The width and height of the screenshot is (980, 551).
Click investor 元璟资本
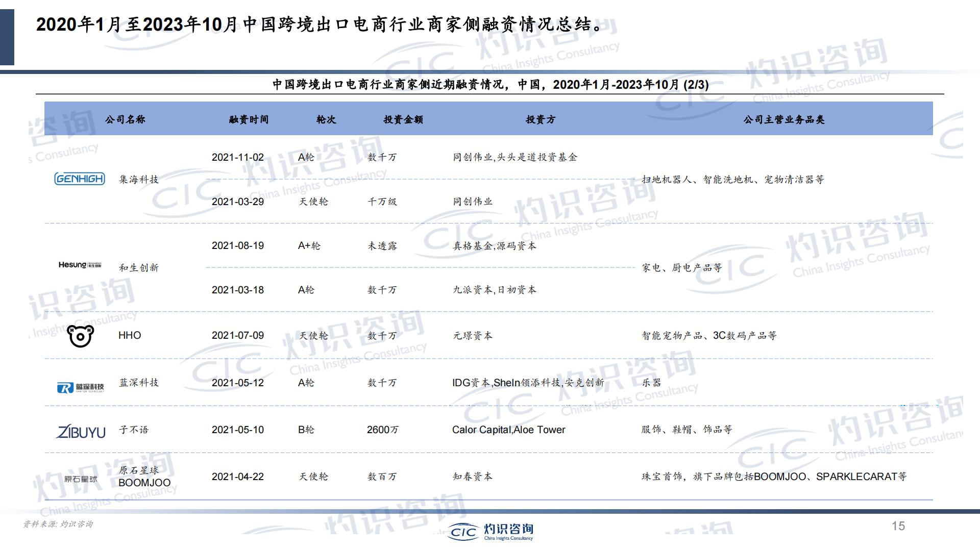pyautogui.click(x=473, y=335)
